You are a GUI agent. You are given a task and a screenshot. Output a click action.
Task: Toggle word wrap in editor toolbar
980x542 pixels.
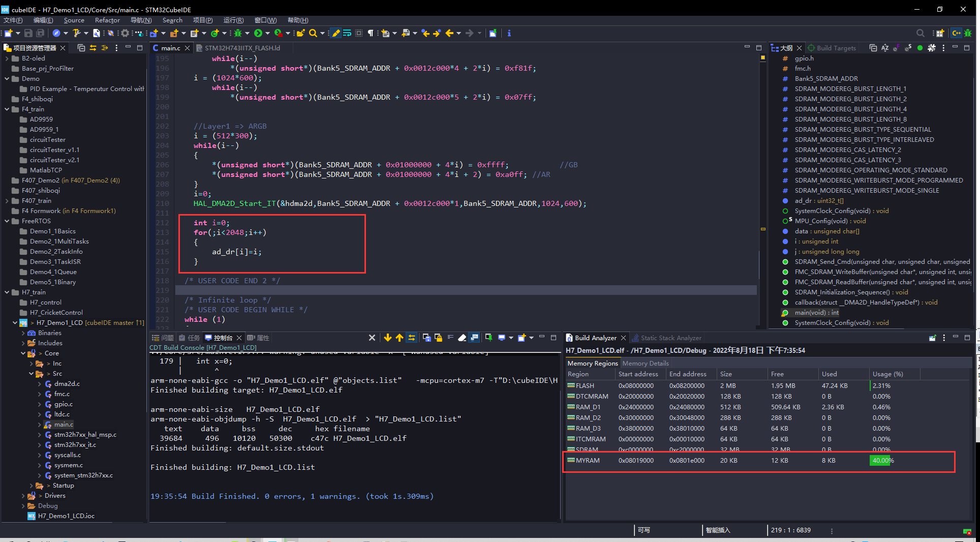347,33
